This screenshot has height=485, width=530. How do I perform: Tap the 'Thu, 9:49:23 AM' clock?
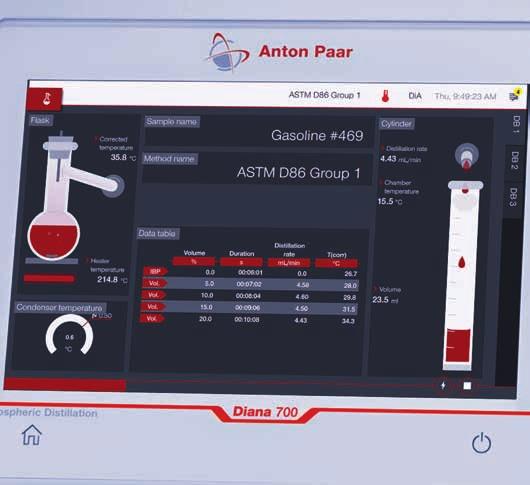pos(465,96)
